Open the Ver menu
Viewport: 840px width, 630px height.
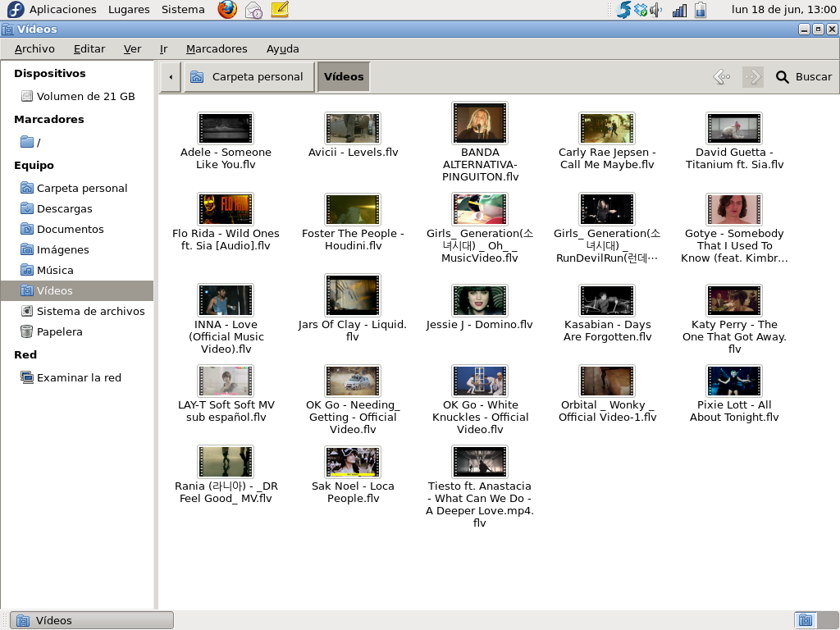point(132,48)
